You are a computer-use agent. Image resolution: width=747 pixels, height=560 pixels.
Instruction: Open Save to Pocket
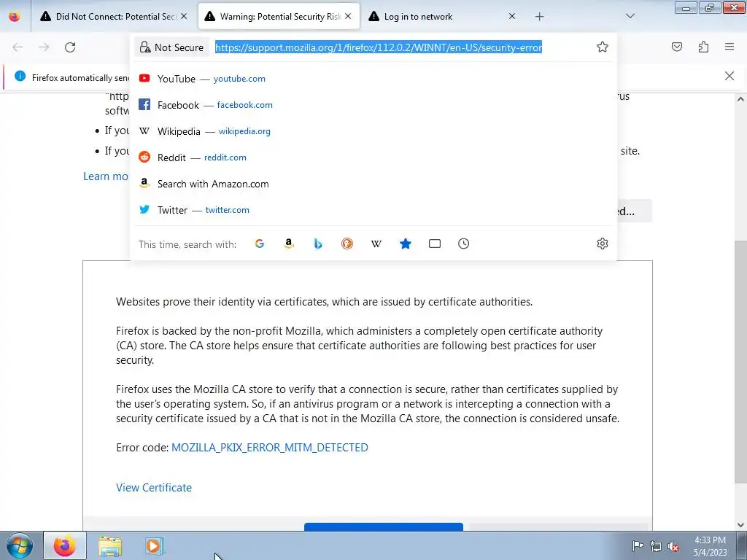click(676, 47)
